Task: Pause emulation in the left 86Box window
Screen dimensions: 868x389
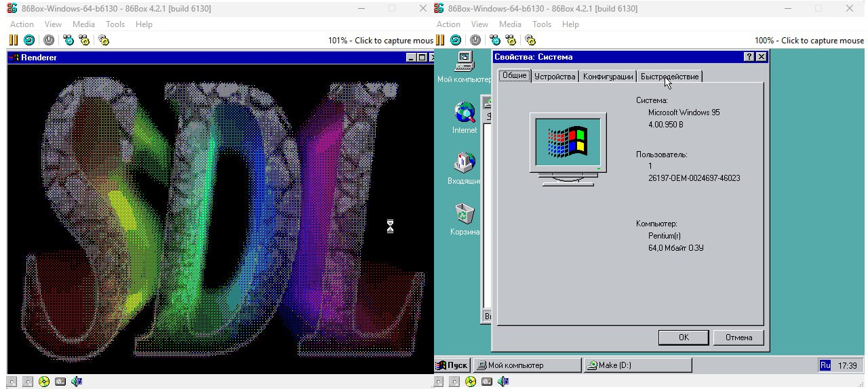Action: tap(13, 41)
